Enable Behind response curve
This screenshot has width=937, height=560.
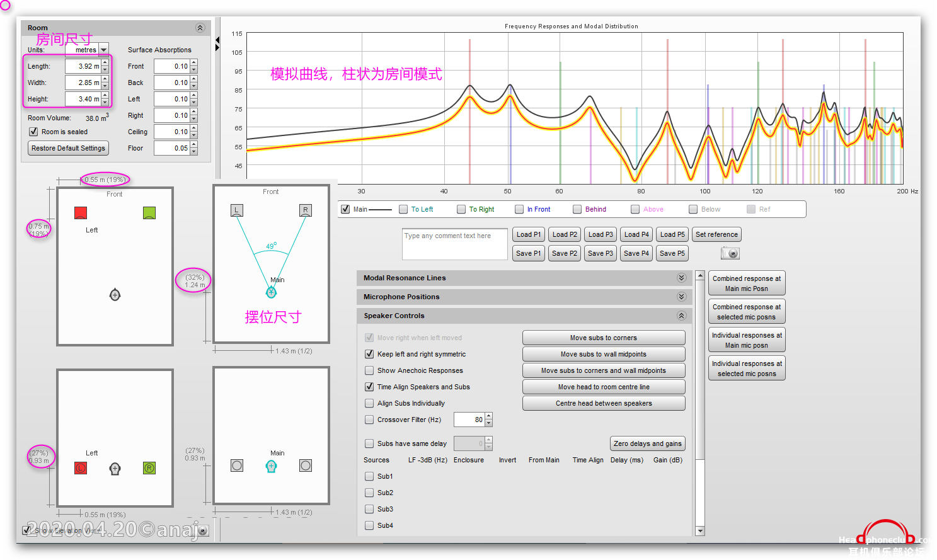pyautogui.click(x=577, y=209)
